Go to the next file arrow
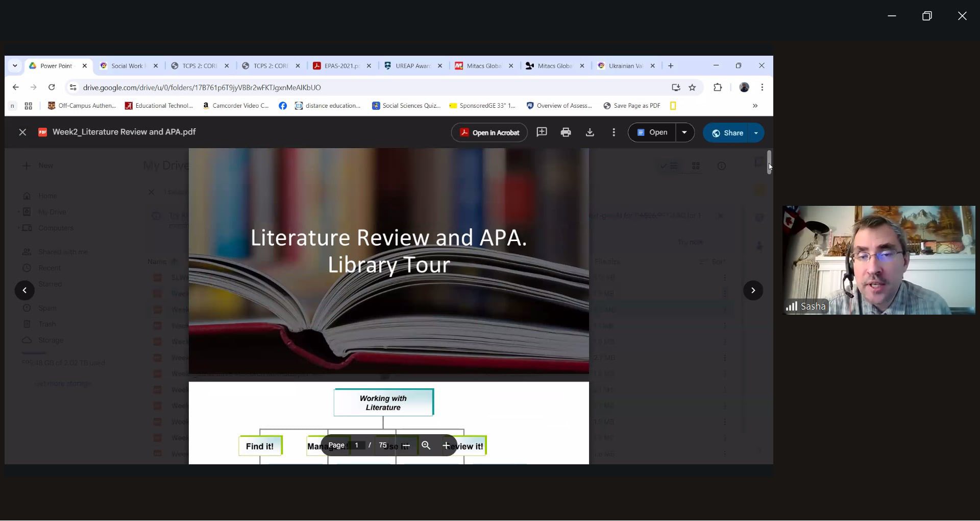 point(753,291)
